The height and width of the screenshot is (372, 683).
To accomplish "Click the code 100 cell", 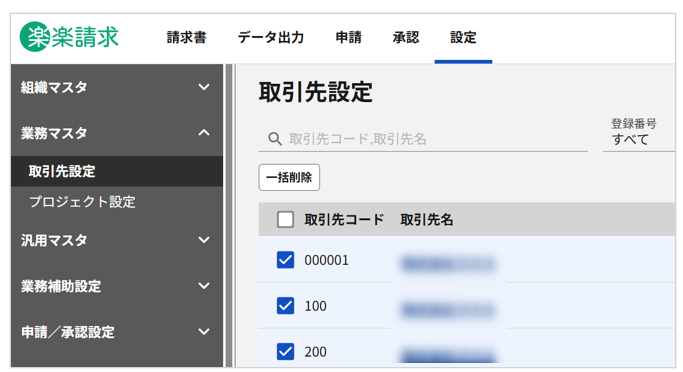I will [315, 306].
